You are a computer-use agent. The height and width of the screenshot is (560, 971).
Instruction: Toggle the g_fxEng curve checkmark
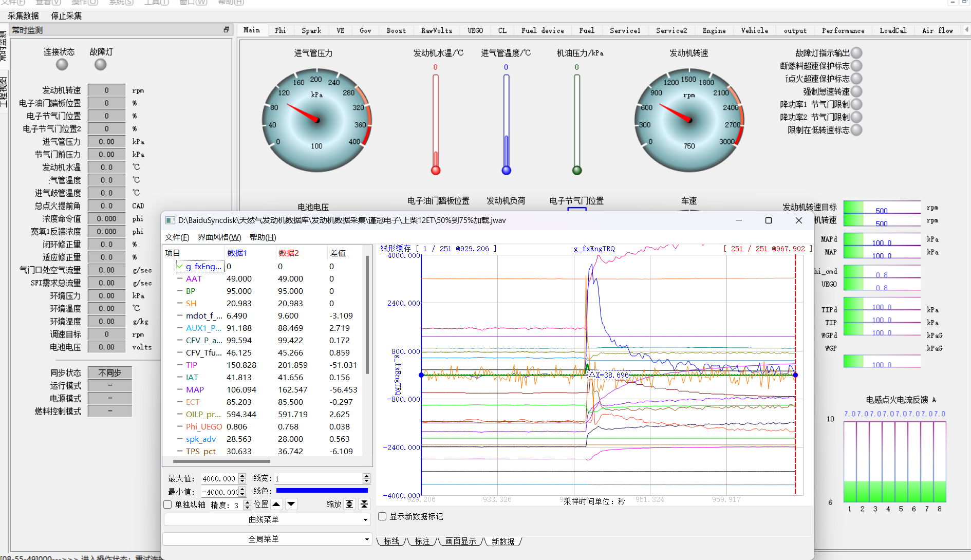coord(180,266)
